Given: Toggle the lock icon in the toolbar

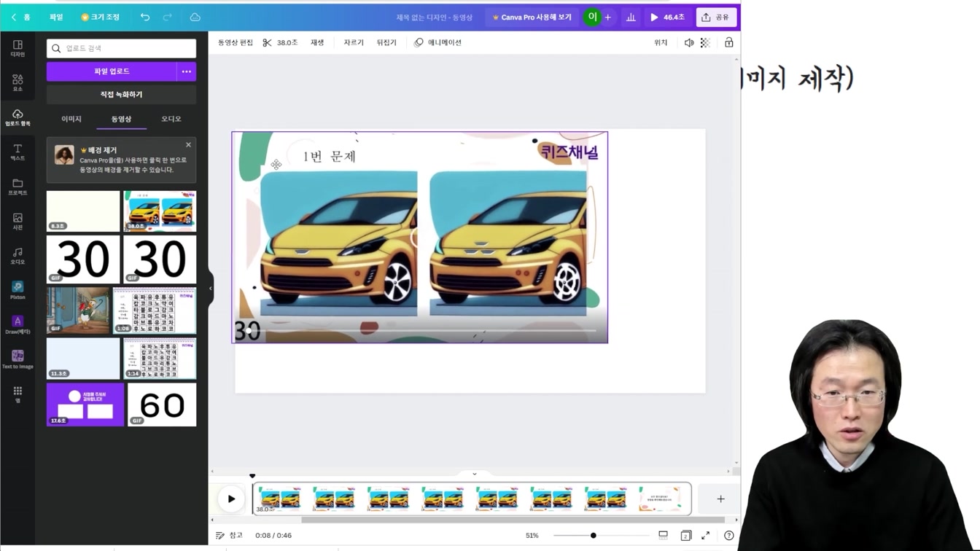Looking at the screenshot, I should (x=728, y=42).
